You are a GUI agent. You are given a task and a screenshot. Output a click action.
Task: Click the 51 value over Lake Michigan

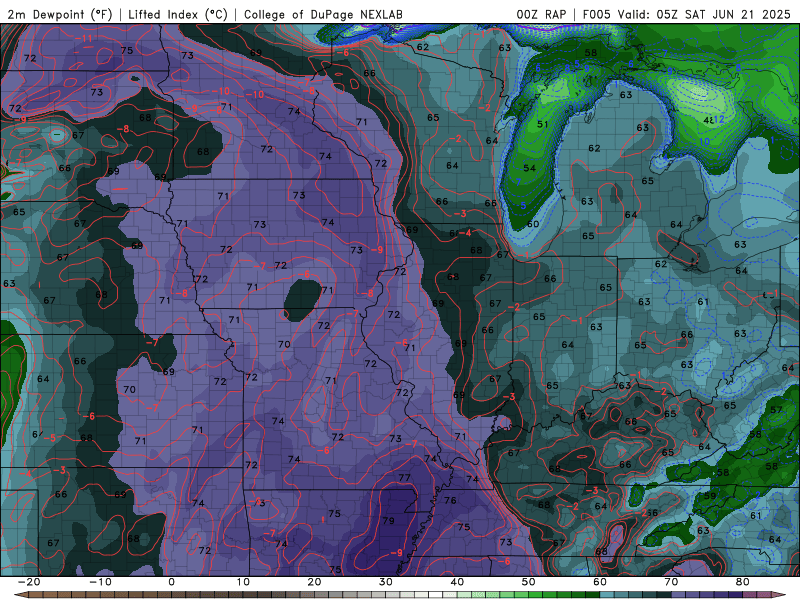coord(542,124)
